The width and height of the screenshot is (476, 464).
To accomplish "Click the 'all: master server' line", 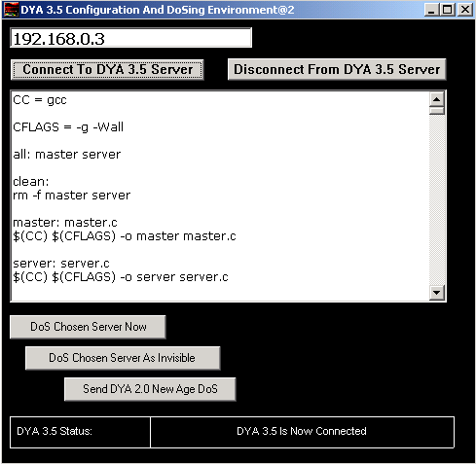I will (67, 155).
